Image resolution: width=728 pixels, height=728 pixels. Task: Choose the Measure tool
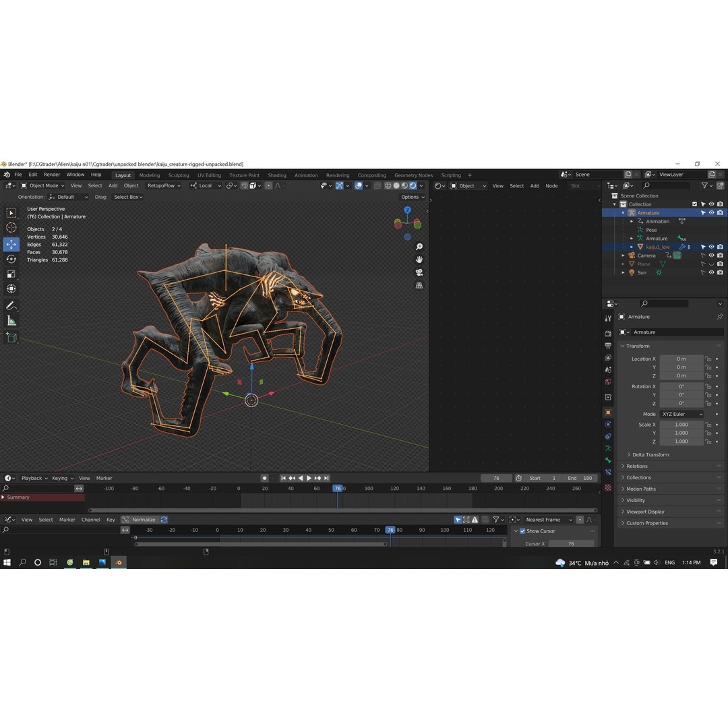[x=11, y=321]
